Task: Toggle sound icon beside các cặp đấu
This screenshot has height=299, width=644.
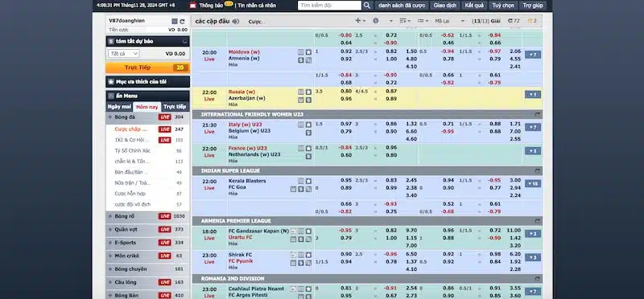Action: (x=235, y=22)
